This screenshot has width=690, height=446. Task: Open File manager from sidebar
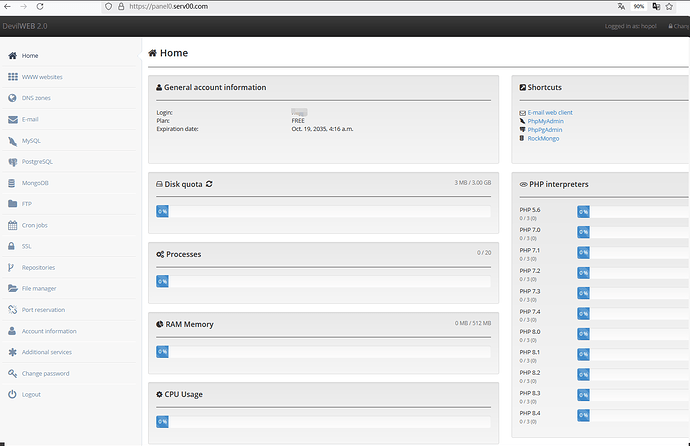click(x=39, y=289)
